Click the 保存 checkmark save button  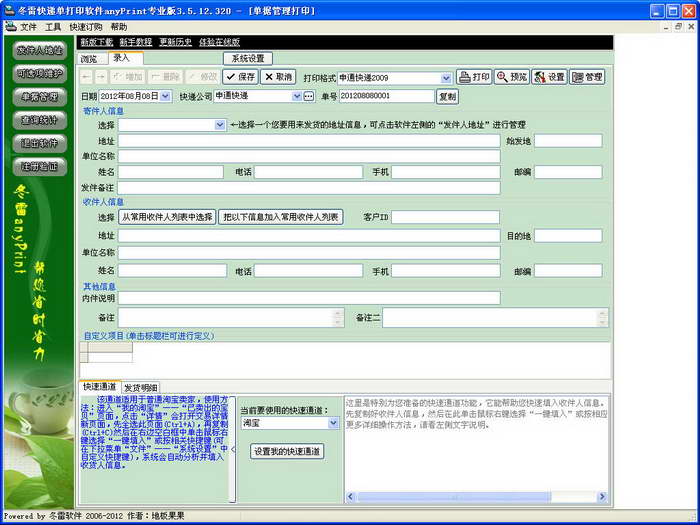tap(240, 77)
